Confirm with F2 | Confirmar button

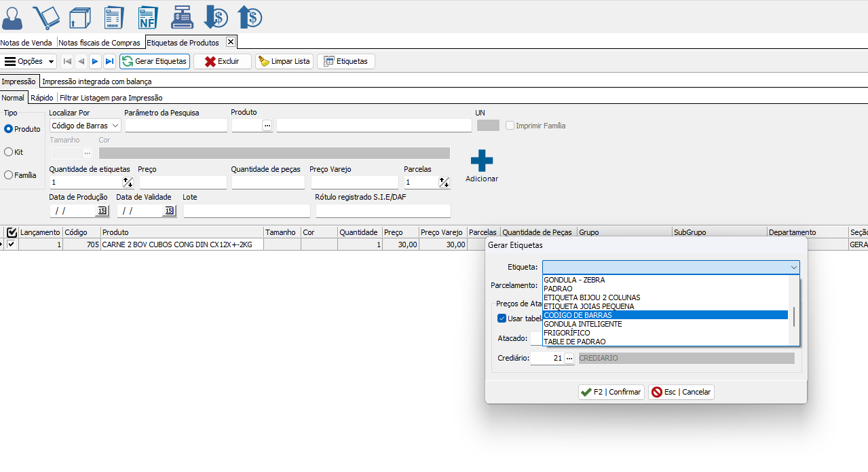[x=611, y=392]
